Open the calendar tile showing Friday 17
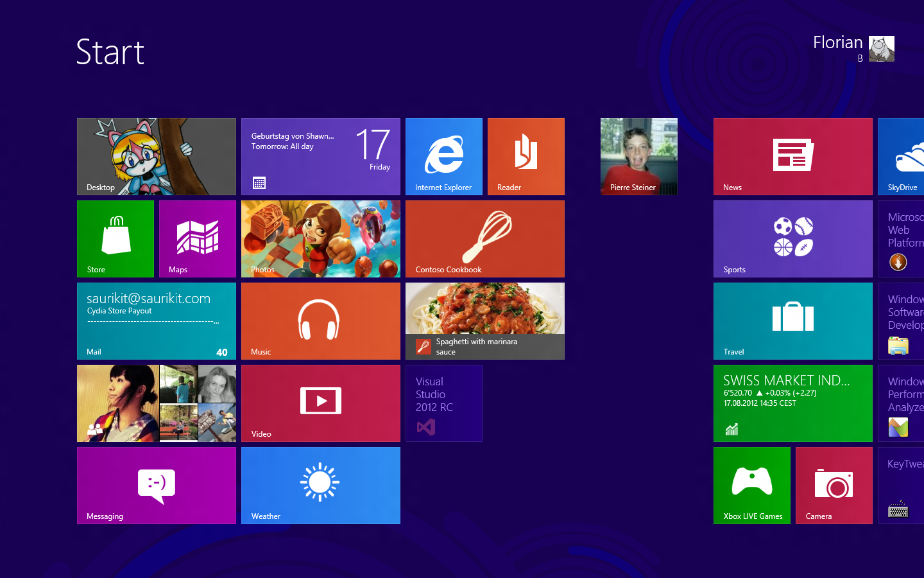 (320, 156)
